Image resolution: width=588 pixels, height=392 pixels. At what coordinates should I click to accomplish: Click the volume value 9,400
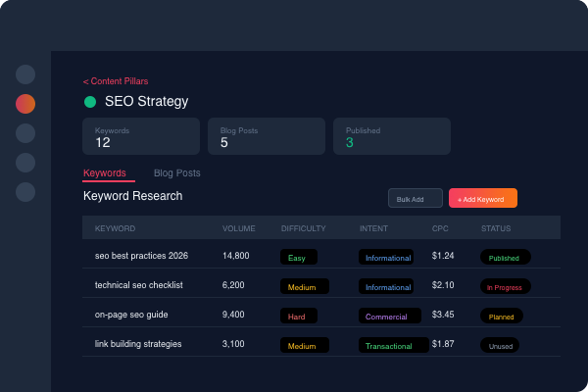233,315
